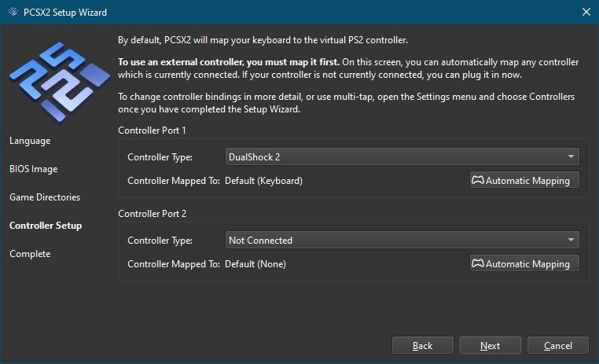599x364 pixels.
Task: Go to the BIOS Image step
Action: point(34,169)
